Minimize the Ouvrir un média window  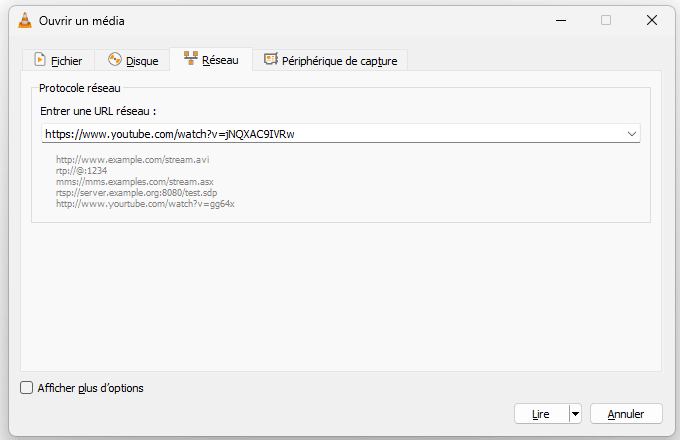point(559,20)
